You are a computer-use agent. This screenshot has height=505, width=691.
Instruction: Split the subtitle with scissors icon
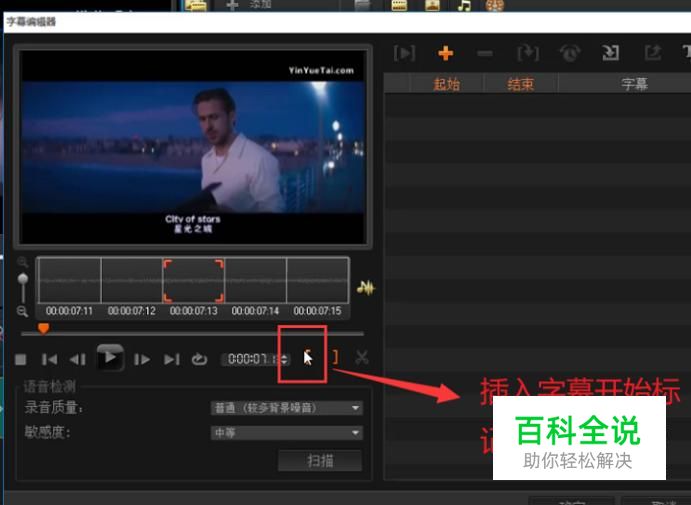click(x=362, y=357)
